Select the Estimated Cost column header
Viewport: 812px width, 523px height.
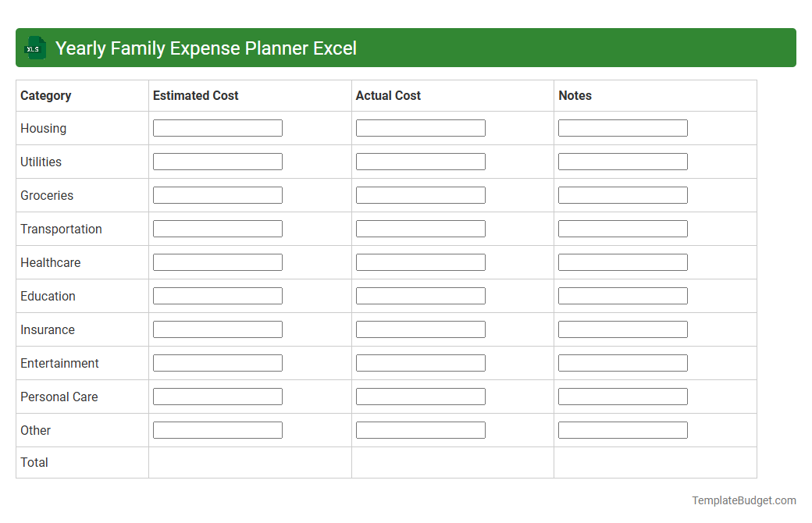(x=195, y=95)
